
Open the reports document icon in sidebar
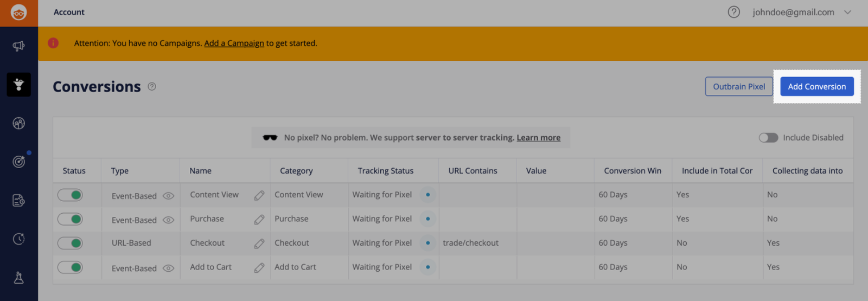click(x=18, y=201)
